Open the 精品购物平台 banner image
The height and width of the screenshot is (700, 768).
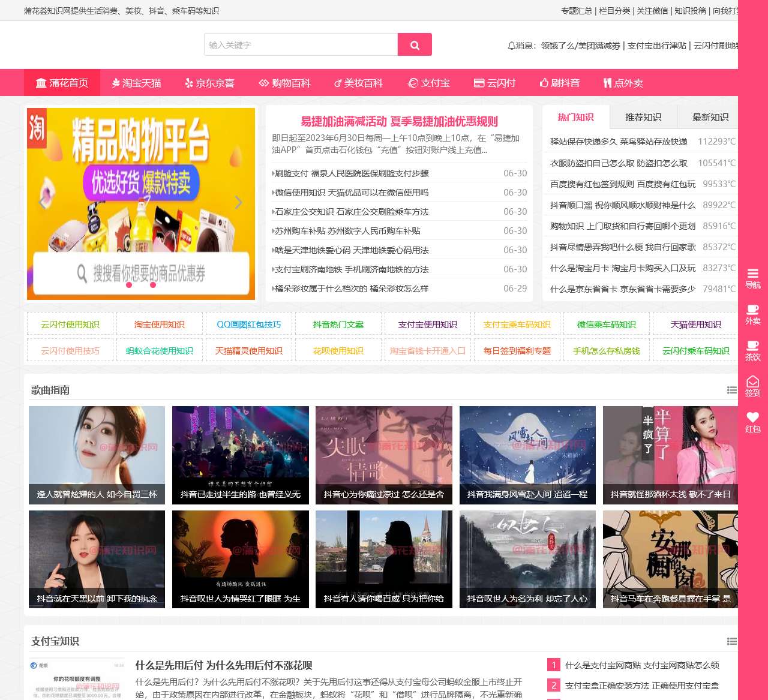[x=141, y=203]
